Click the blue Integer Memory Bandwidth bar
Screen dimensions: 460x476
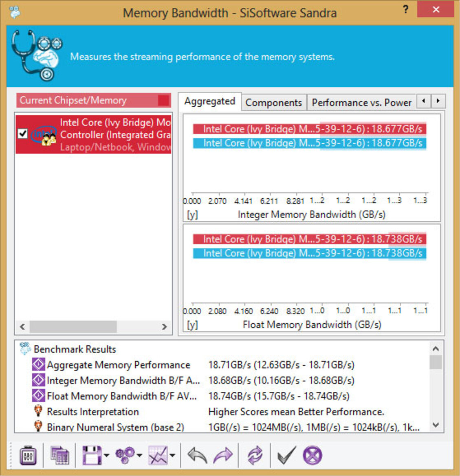pyautogui.click(x=310, y=143)
